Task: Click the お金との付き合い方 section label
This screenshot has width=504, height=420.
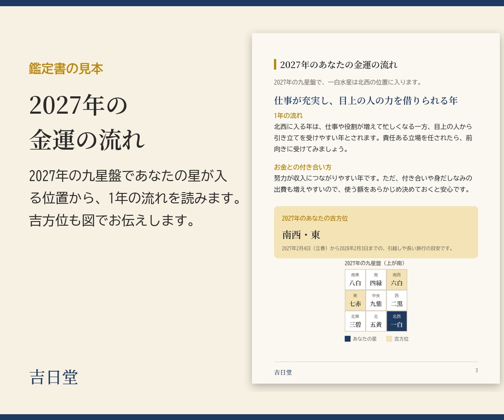Action: (302, 167)
